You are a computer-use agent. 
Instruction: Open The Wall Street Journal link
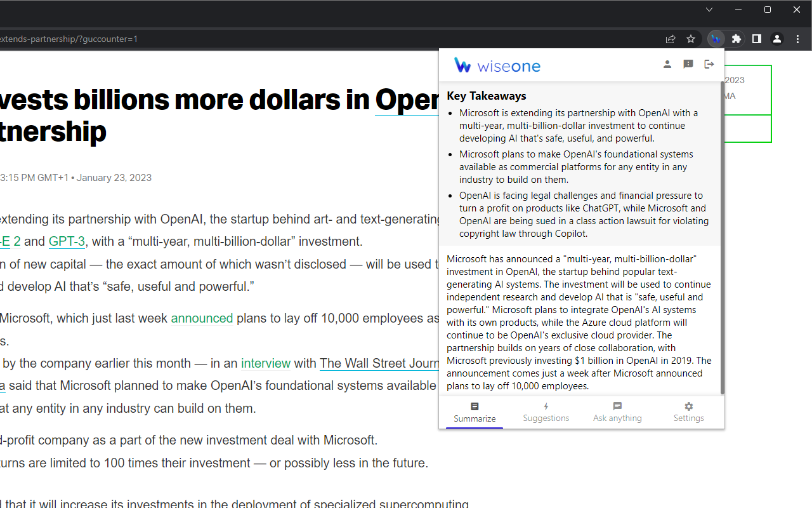[x=380, y=363]
